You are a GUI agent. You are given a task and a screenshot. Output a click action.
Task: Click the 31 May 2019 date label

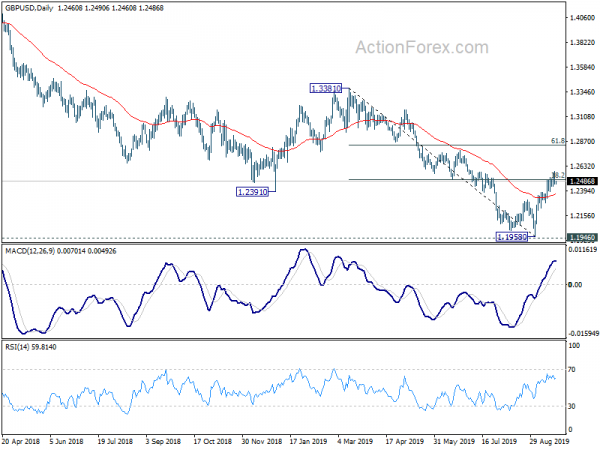(x=454, y=442)
